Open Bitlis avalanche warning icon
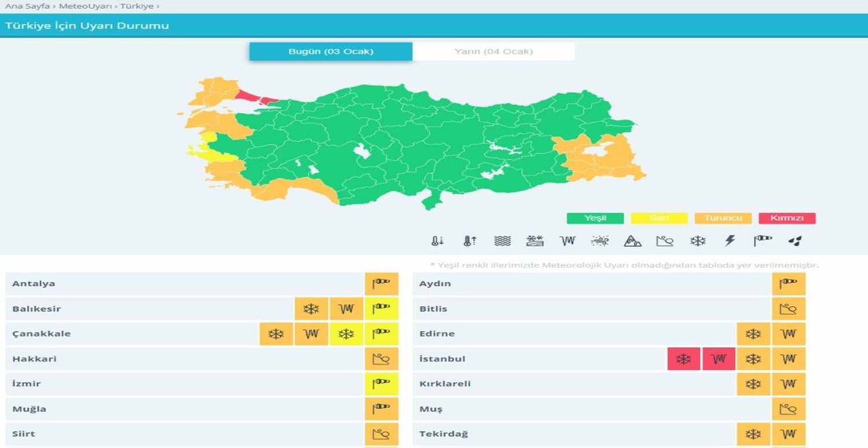This screenshot has width=868, height=448. click(x=789, y=308)
